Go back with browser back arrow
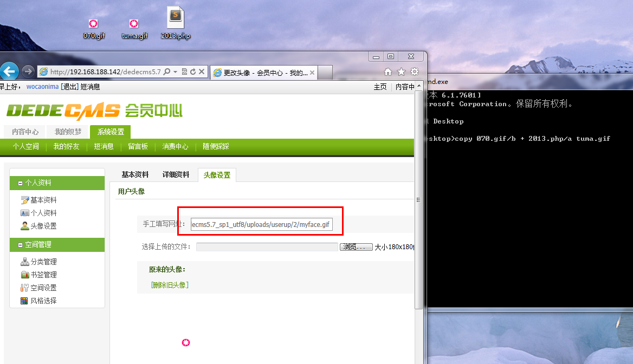The height and width of the screenshot is (364, 633). (10, 71)
